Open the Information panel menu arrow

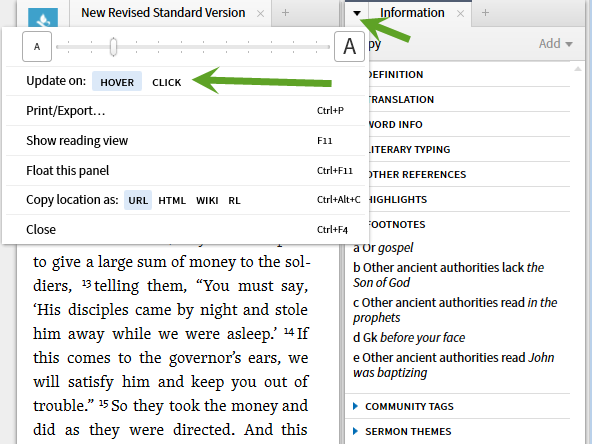coord(357,14)
